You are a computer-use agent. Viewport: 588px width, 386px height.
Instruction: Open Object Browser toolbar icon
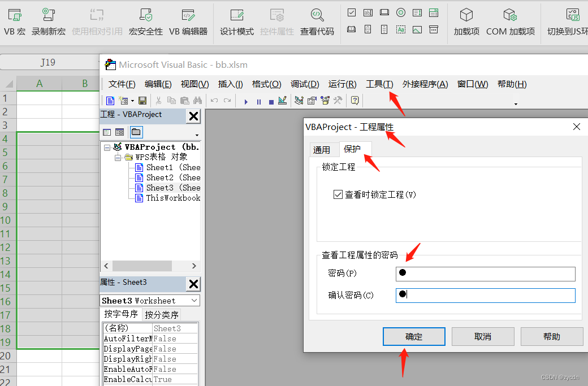tap(325, 101)
